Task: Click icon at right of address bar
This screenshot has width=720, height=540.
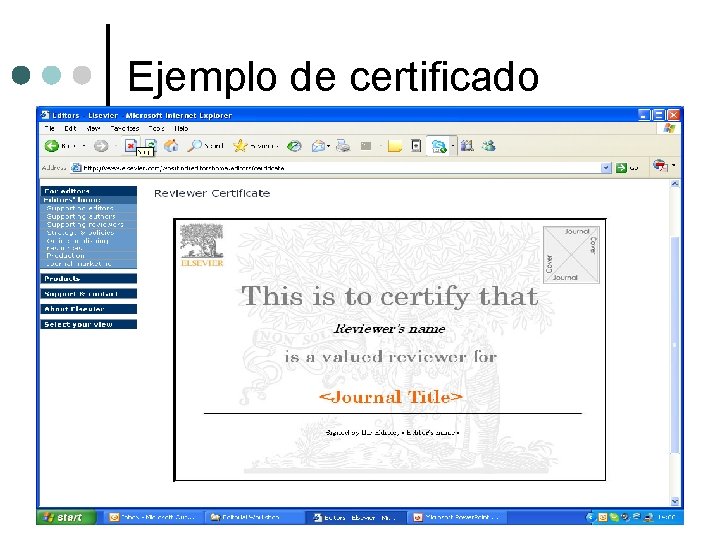Action: click(660, 165)
